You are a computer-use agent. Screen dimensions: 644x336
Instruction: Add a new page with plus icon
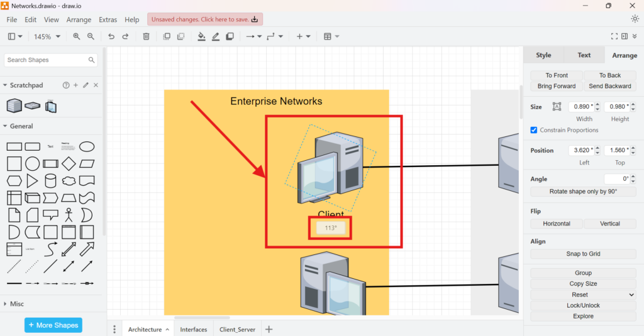(x=269, y=330)
